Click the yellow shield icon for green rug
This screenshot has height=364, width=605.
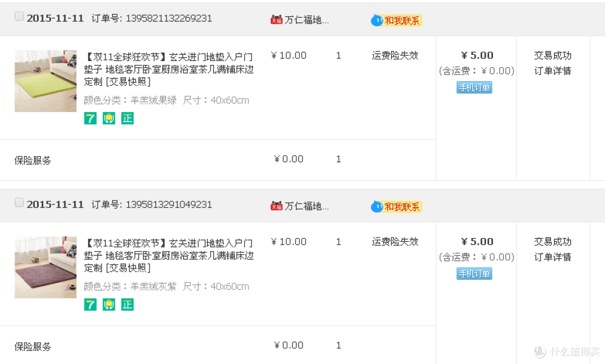tap(109, 118)
